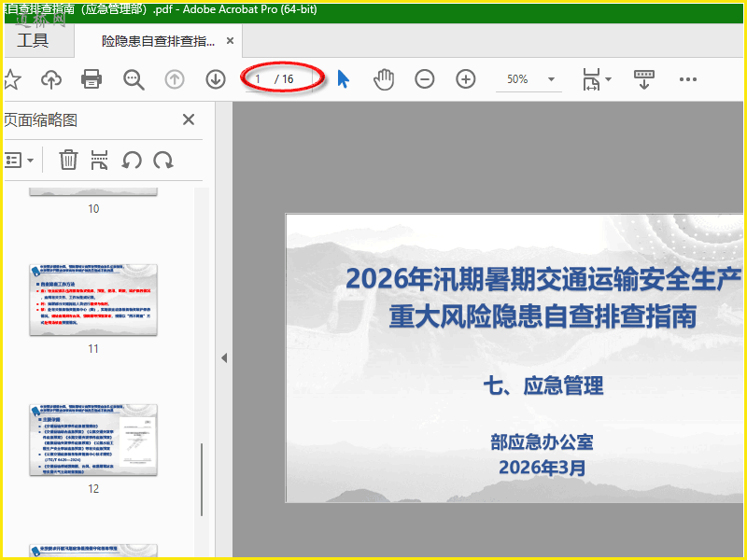The width and height of the screenshot is (747, 560).
Task: Select page 12 thumbnail
Action: click(x=93, y=440)
